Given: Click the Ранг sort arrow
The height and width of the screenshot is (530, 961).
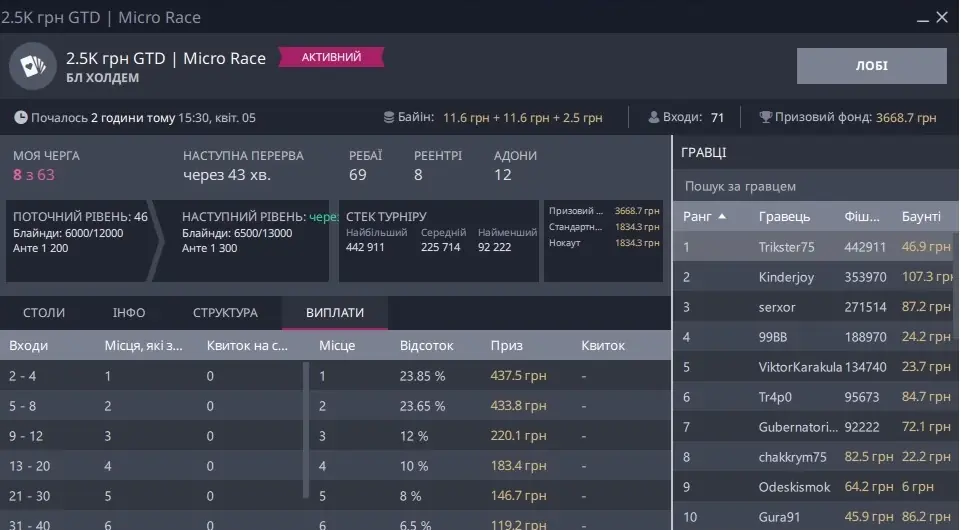Looking at the screenshot, I should click(722, 216).
